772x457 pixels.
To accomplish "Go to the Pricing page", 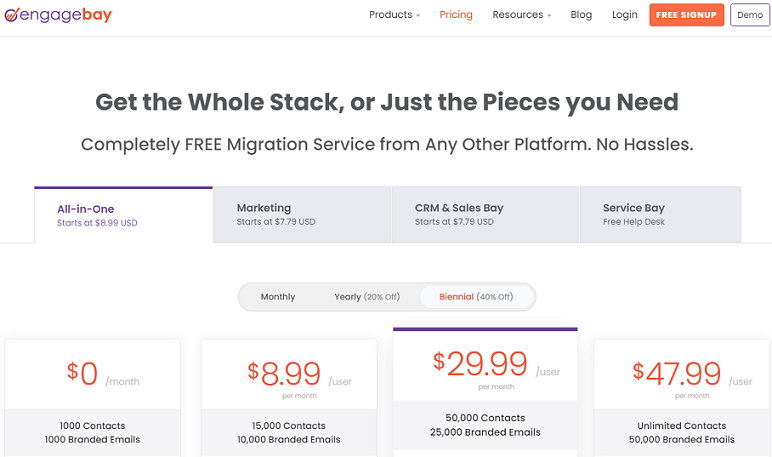I will [456, 15].
